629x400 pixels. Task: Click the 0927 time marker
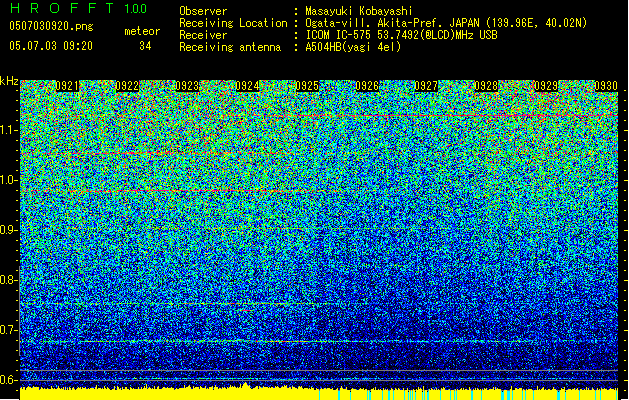click(x=426, y=86)
